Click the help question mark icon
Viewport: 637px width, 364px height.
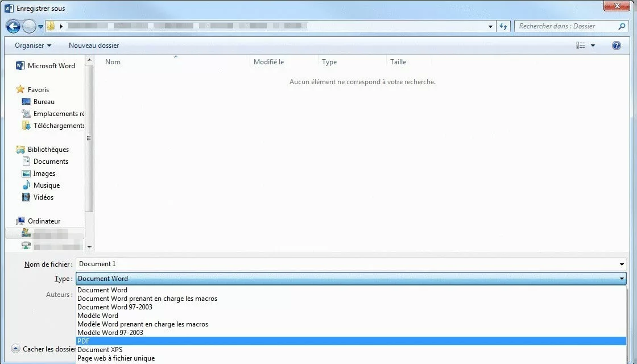point(617,45)
